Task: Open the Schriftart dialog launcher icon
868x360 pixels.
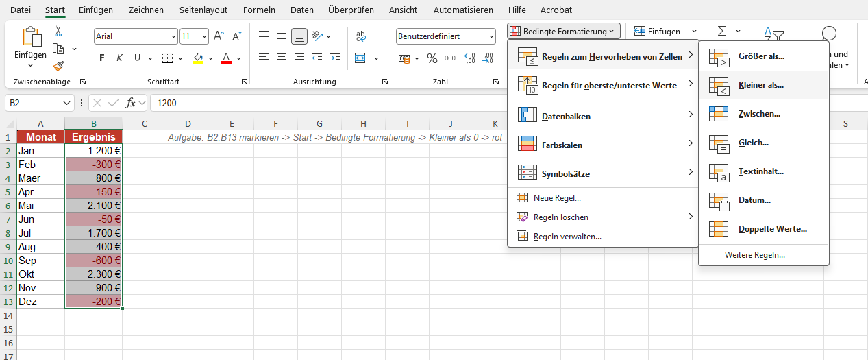Action: point(245,82)
